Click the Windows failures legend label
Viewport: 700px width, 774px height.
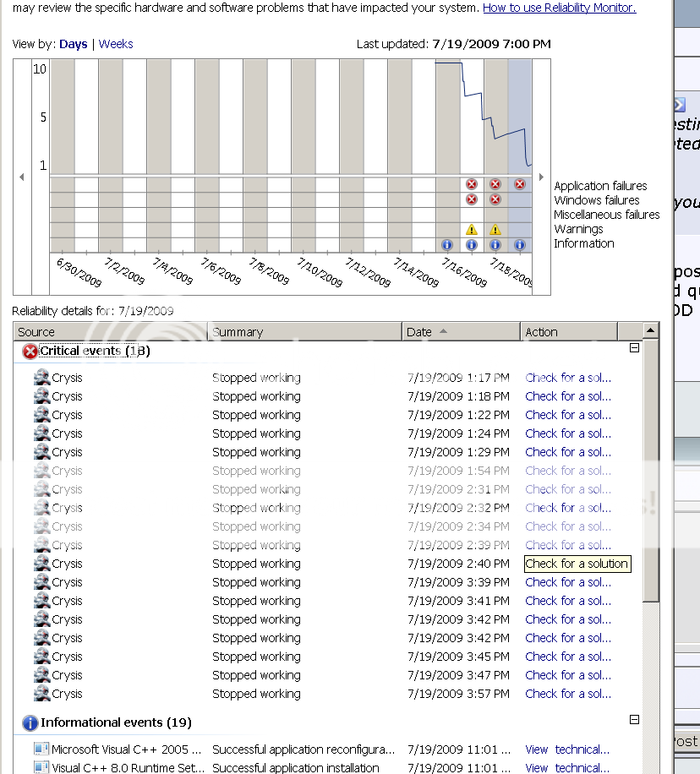pos(597,200)
